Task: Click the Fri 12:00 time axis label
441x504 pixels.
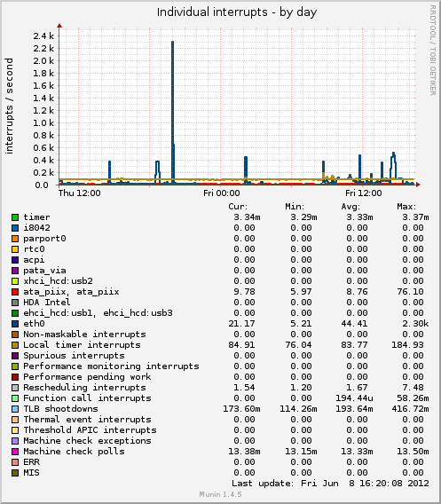Action: click(364, 193)
